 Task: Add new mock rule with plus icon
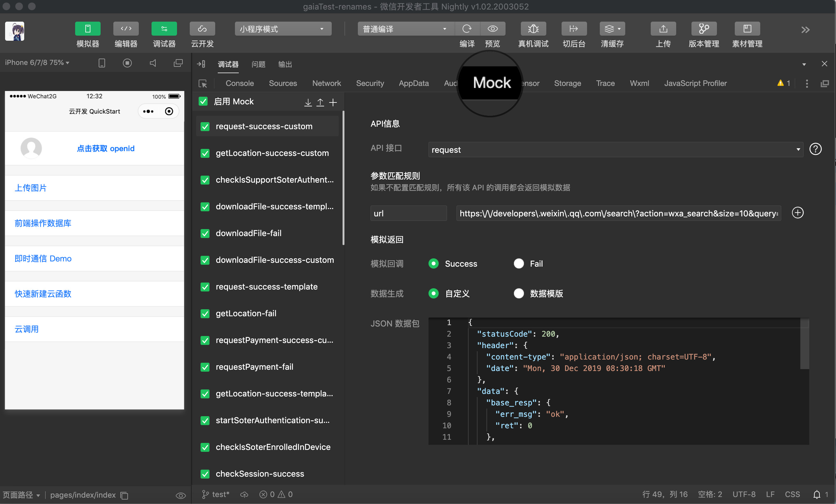[x=333, y=102]
